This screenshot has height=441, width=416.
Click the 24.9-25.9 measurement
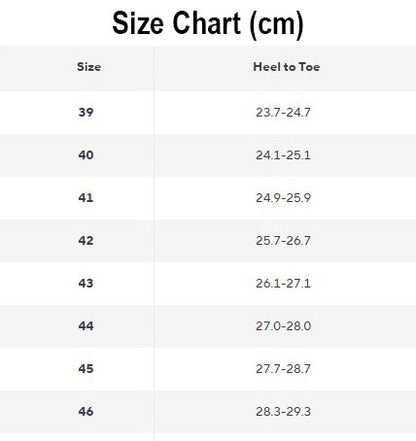tap(283, 198)
